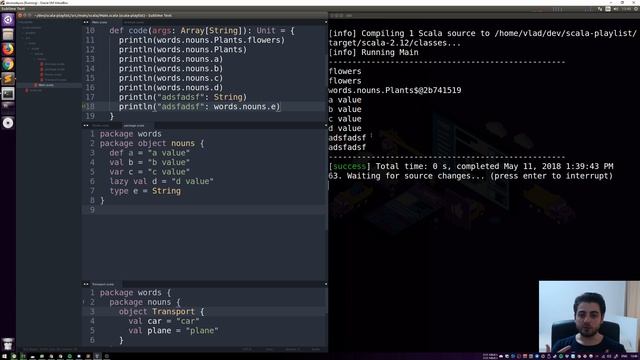Image resolution: width=640 pixels, height=360 pixels.
Task: Launch Firefox from the Ubuntu dock
Action: [x=8, y=49]
